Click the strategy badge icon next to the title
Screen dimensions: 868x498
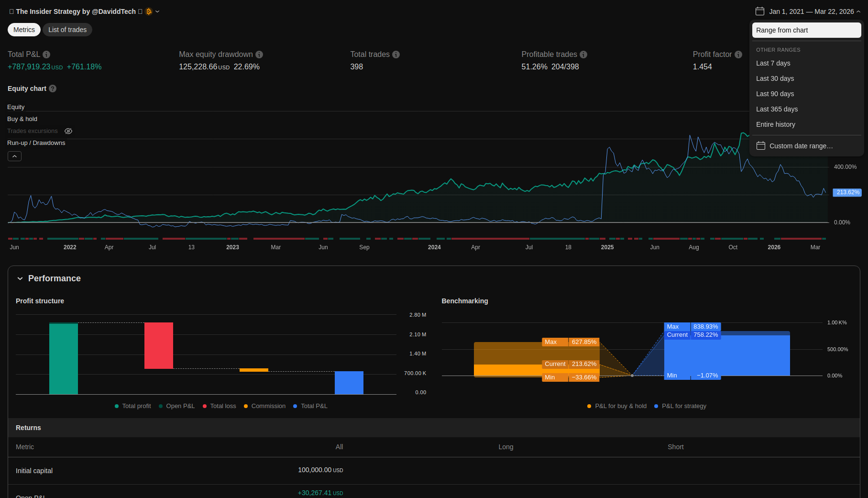point(149,11)
